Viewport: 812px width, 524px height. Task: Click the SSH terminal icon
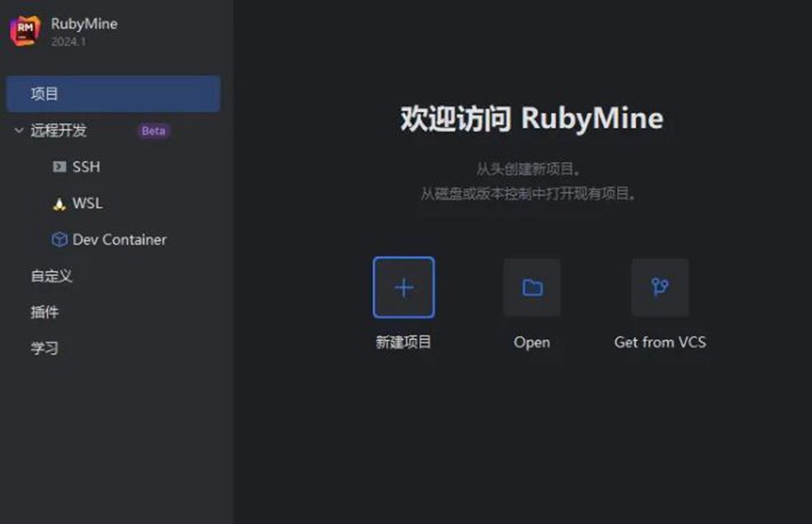click(59, 166)
